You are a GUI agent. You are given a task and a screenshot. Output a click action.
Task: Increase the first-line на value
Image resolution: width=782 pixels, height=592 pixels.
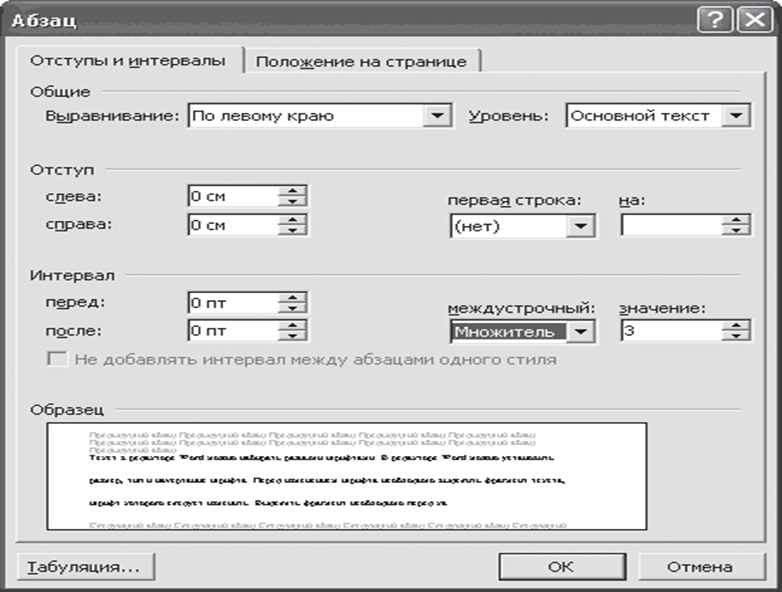736,219
